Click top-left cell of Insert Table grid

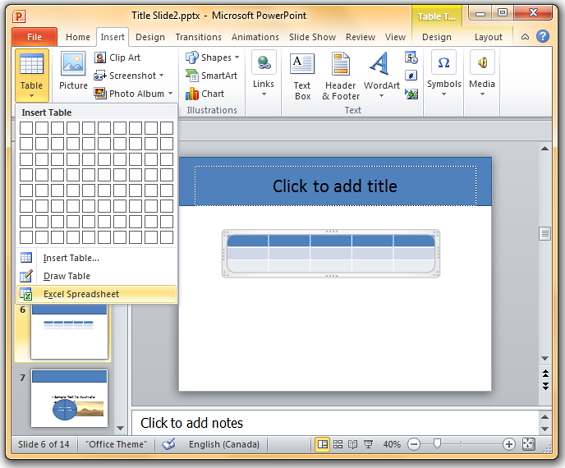pyautogui.click(x=26, y=128)
